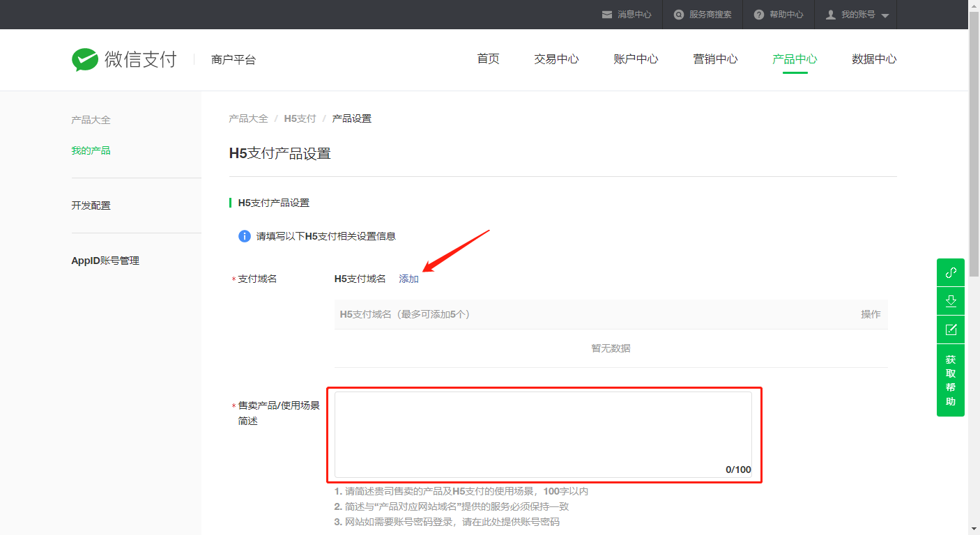Select the 产品中心 tab
Image resolution: width=980 pixels, height=535 pixels.
pos(795,59)
